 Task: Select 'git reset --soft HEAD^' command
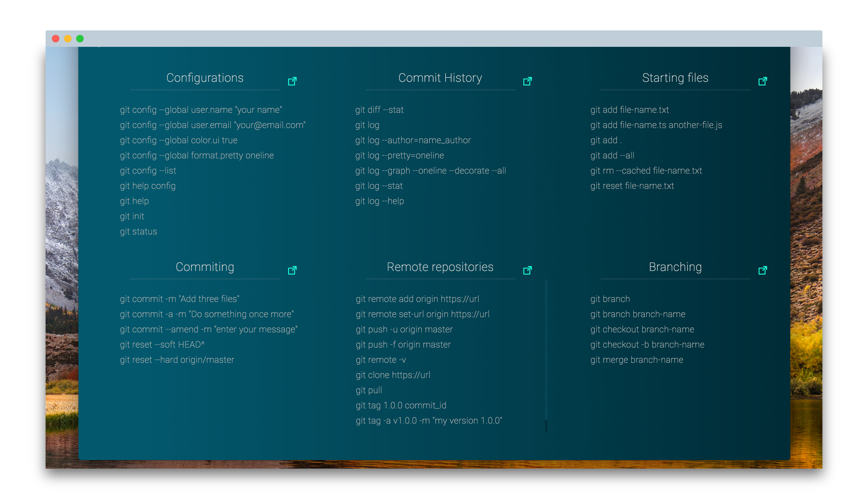tap(162, 345)
